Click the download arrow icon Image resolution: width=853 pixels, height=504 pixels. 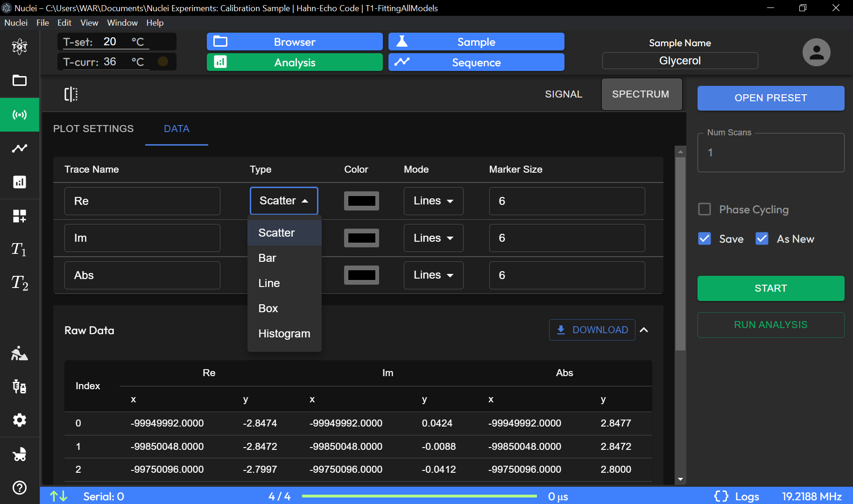point(561,330)
